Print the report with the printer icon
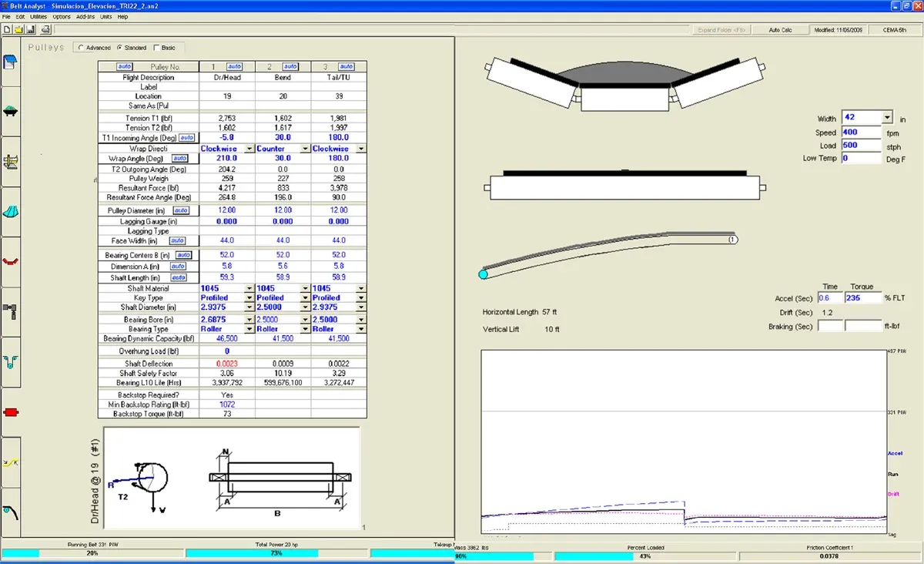The image size is (924, 564). pos(45,29)
